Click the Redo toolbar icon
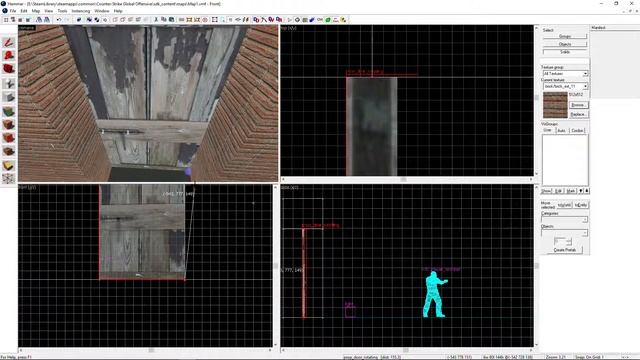This screenshot has height=360, width=640. [67, 20]
